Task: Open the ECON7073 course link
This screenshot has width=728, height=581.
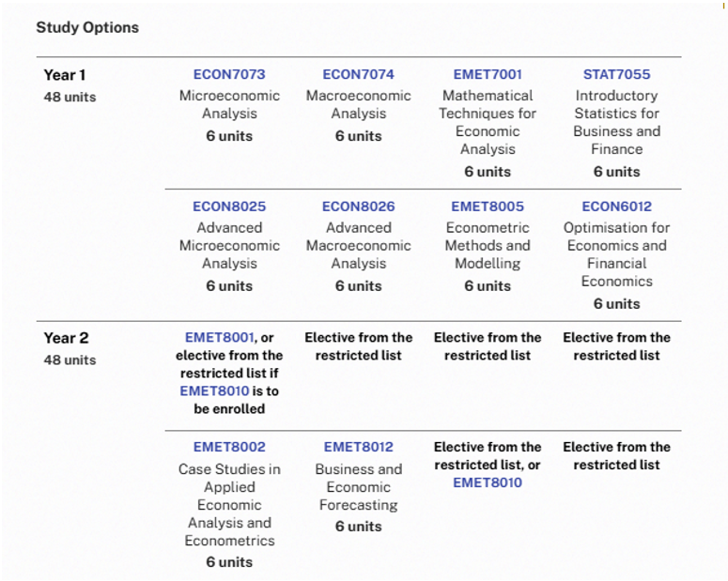Action: pyautogui.click(x=229, y=74)
